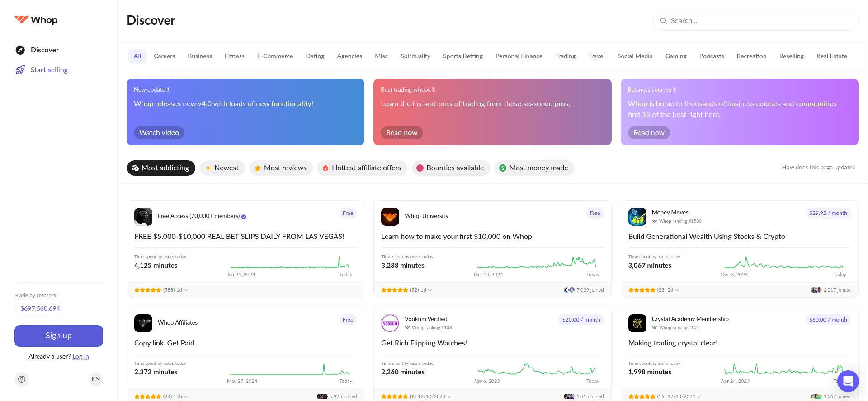868x401 pixels.
Task: Click the Bounties available pink icon
Action: (420, 168)
